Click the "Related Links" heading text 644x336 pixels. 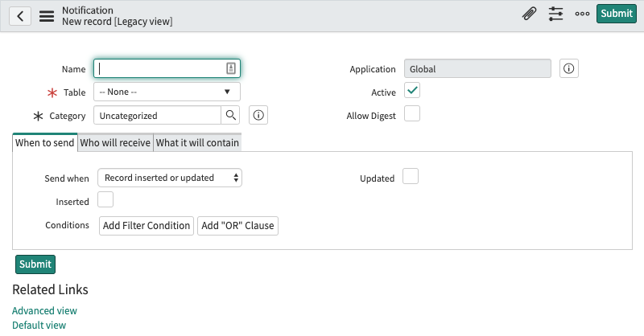pyautogui.click(x=50, y=289)
